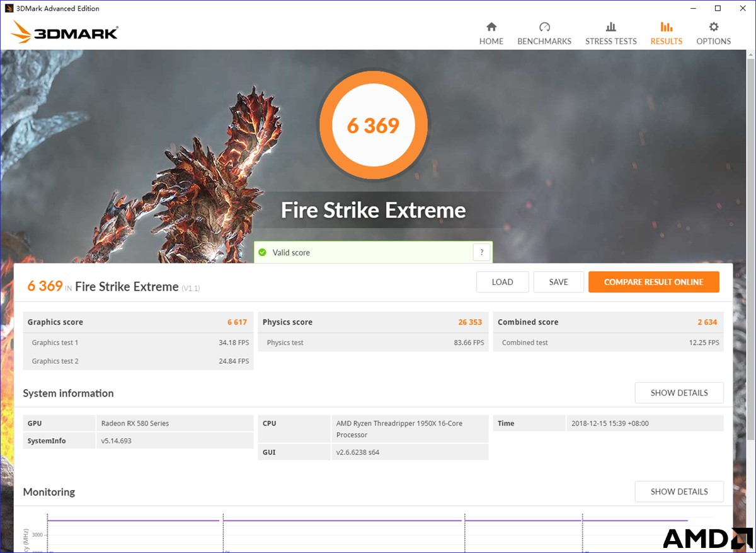Click the (V1.1) version label
The height and width of the screenshot is (553, 756).
click(191, 288)
